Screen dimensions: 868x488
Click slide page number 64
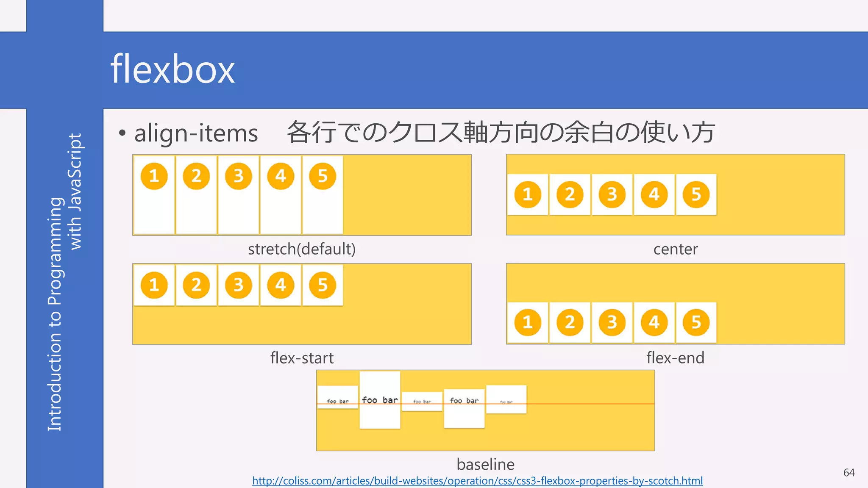pyautogui.click(x=849, y=473)
